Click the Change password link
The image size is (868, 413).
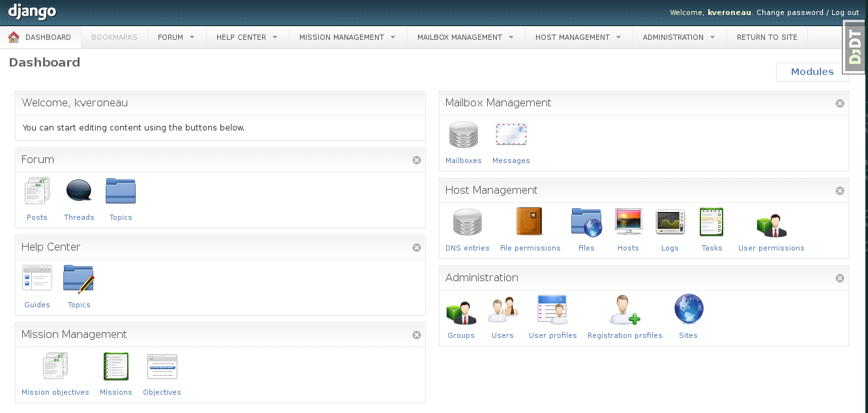click(790, 12)
